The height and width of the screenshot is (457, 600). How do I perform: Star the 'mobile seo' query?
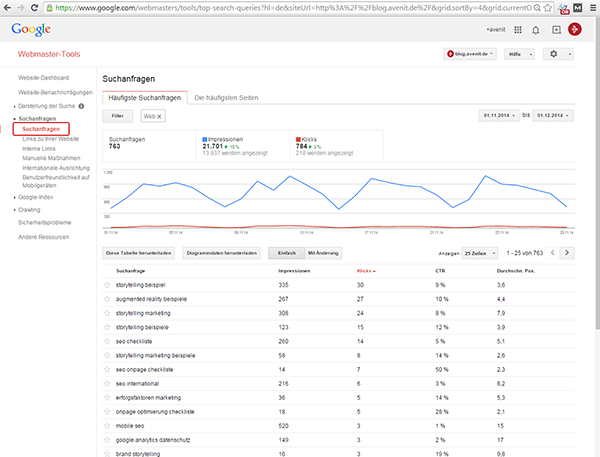click(x=107, y=426)
